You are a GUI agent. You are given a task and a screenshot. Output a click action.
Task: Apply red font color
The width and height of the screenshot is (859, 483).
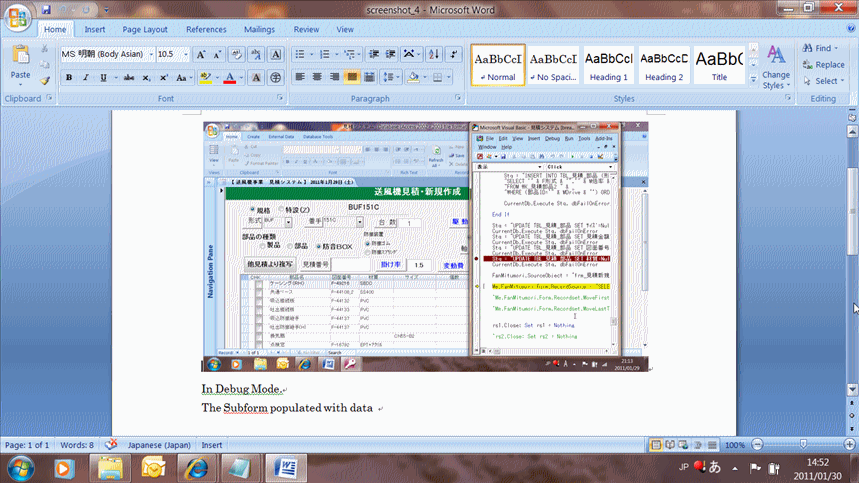click(230, 78)
